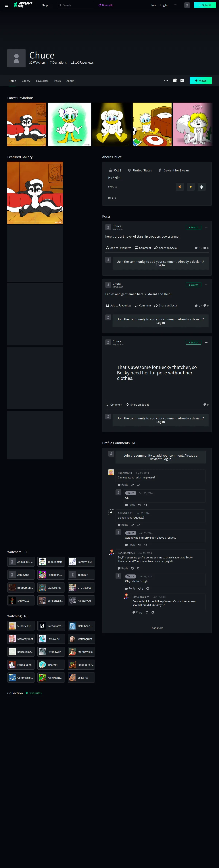Open watcher abdallahfaifi's profile
219x868 pixels.
51,562
